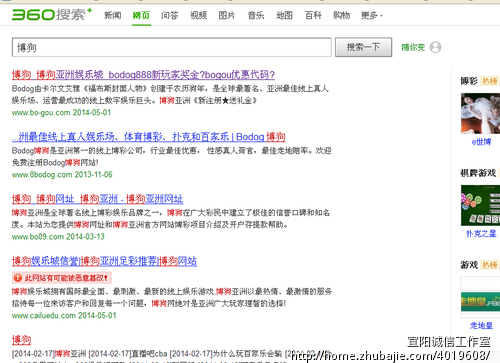The image size is (500, 363).
Task: Click the snippet starting Bodog博狗是亚洲第一
Action: 172,157
